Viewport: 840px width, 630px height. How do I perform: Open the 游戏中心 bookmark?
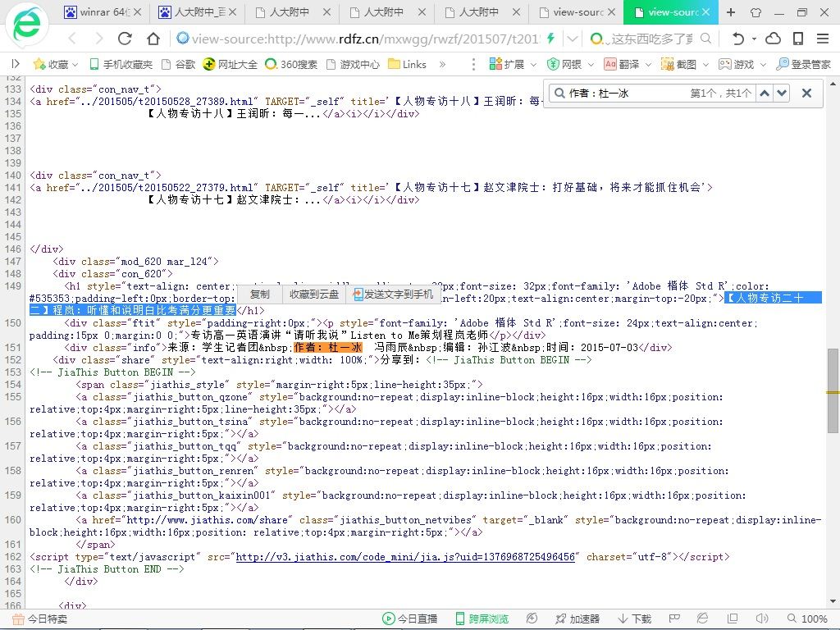coord(353,64)
